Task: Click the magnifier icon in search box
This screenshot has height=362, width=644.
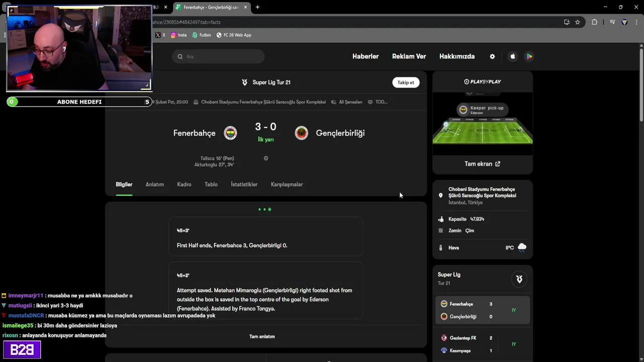Action: coord(180,56)
